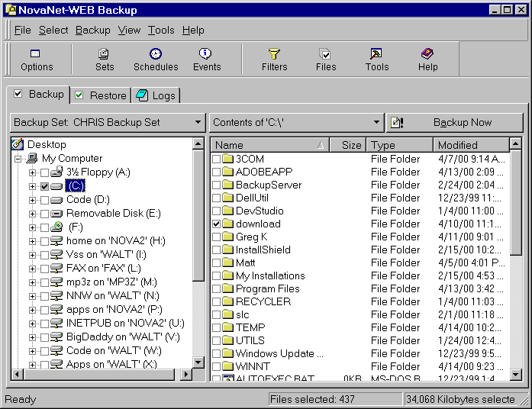Click the (C:) hard drive icon
532x409 pixels.
click(x=56, y=186)
